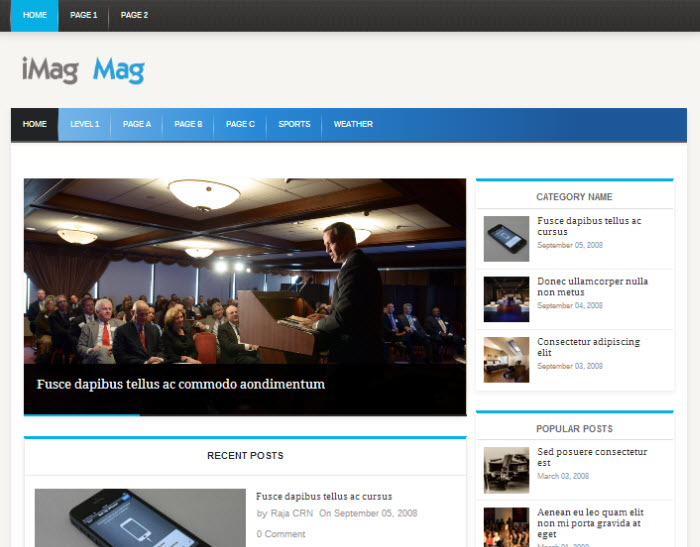Select HOME in the blue navigation bar

[x=34, y=124]
